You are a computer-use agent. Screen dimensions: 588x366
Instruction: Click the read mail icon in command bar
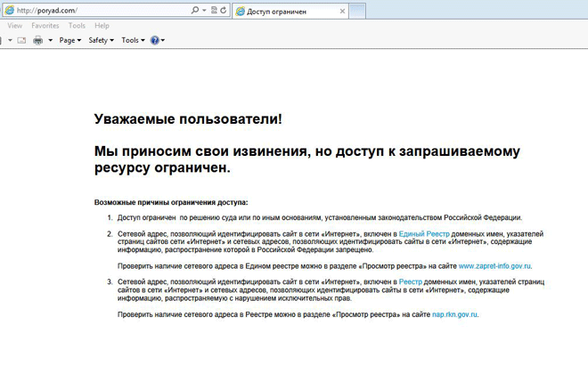point(20,41)
